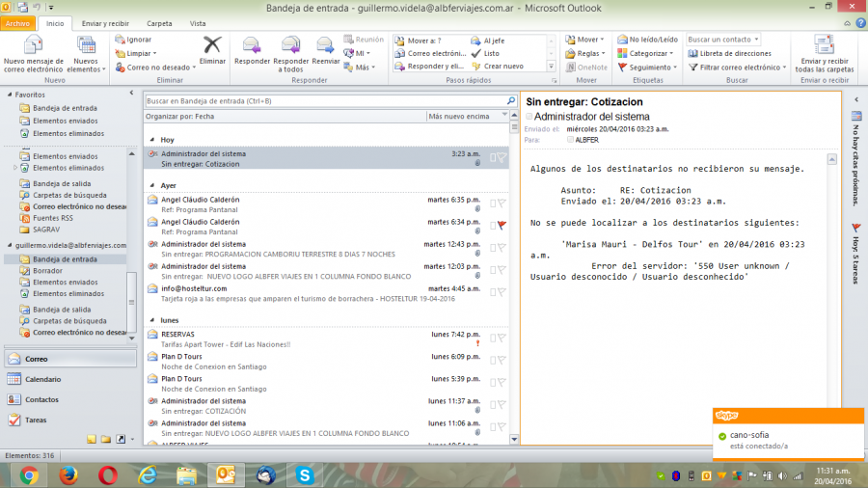Open Filtrar correo electrónico menu
This screenshot has height=488, width=868.
tap(738, 67)
